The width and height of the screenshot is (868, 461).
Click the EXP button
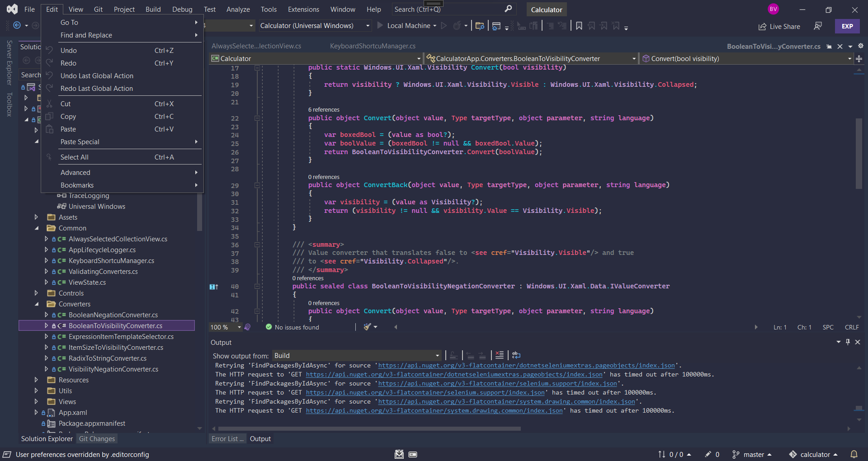847,26
